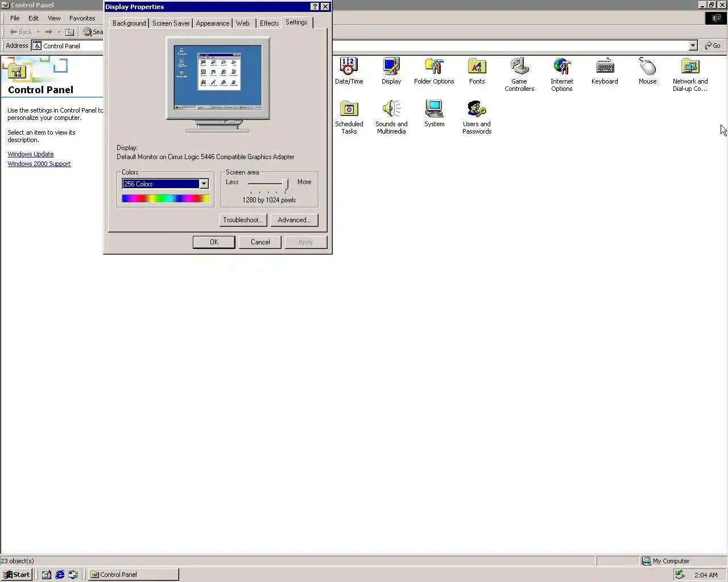728x582 pixels.
Task: Click the taskbar clock showing 2:04 AM
Action: (706, 575)
